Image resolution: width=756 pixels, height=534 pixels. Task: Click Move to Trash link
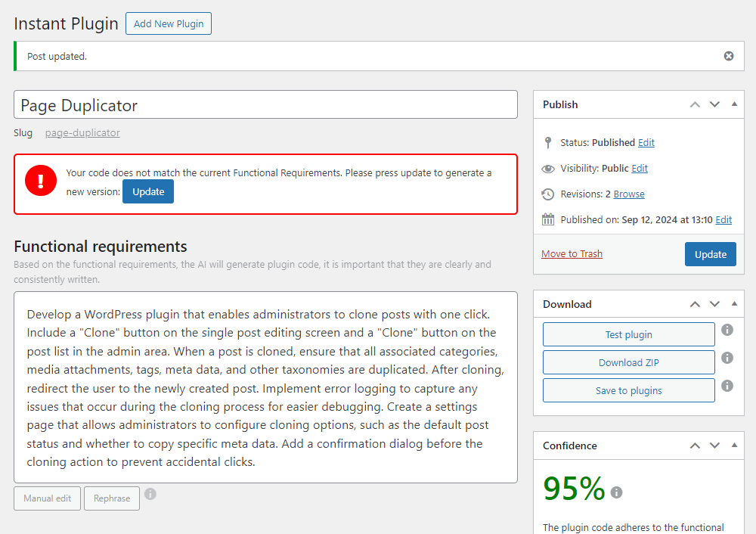pyautogui.click(x=572, y=254)
